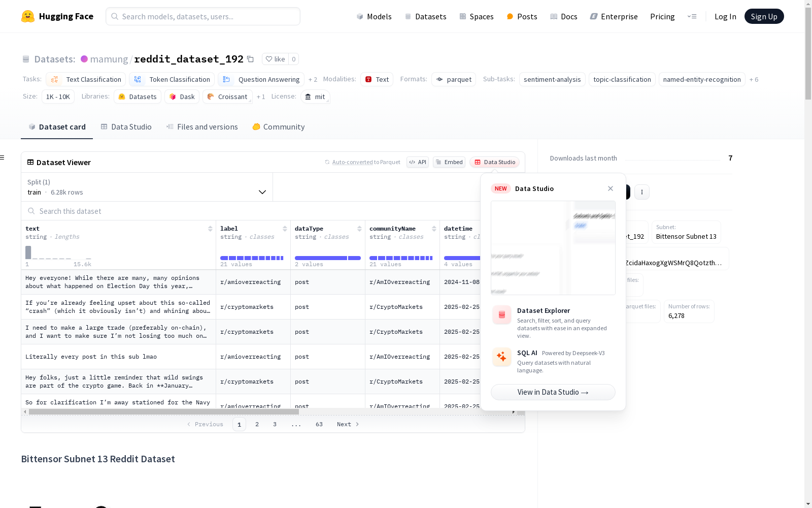The width and height of the screenshot is (812, 508).
Task: Open Enterprise in the top navigation
Action: (x=614, y=16)
